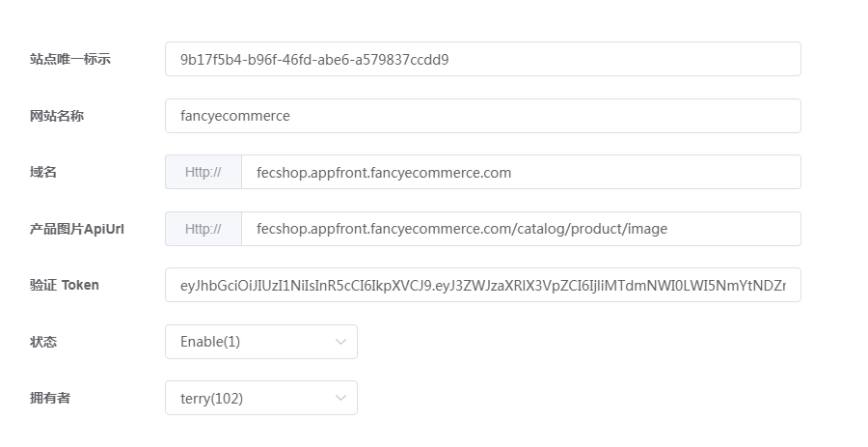Click the 域名 label text
868x447 pixels.
(x=43, y=172)
